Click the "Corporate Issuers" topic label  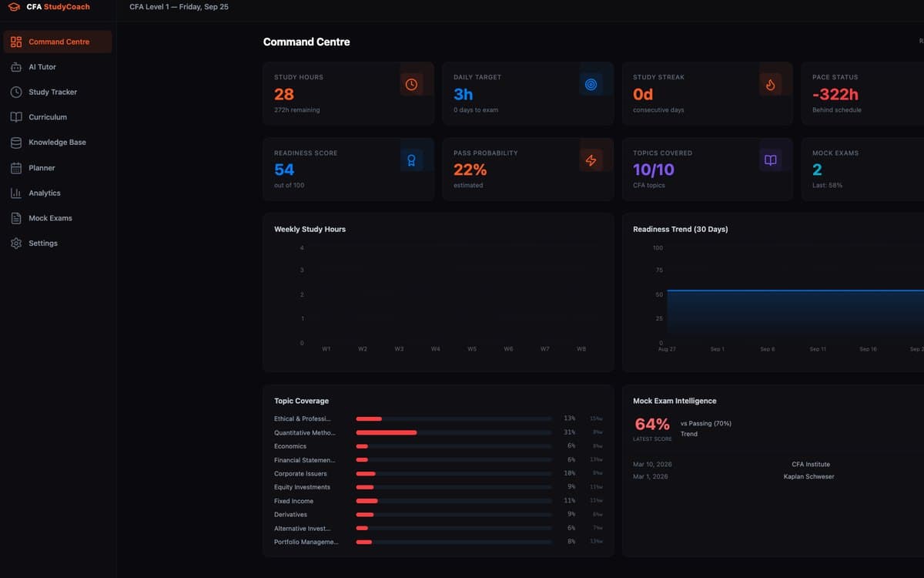pyautogui.click(x=300, y=474)
